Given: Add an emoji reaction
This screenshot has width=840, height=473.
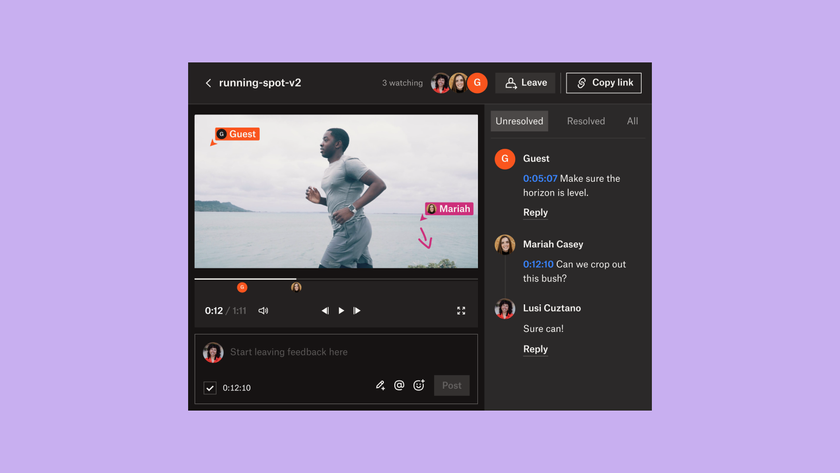Looking at the screenshot, I should (419, 385).
